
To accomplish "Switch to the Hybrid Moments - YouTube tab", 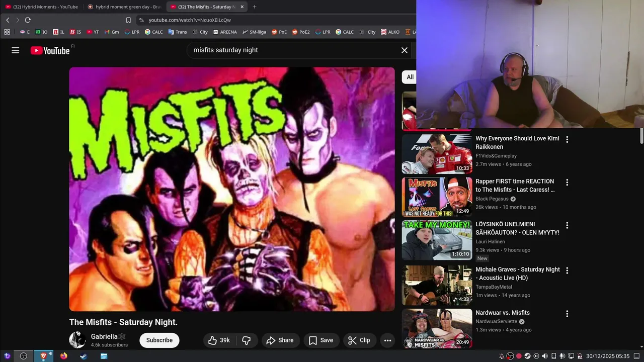I will point(41,7).
